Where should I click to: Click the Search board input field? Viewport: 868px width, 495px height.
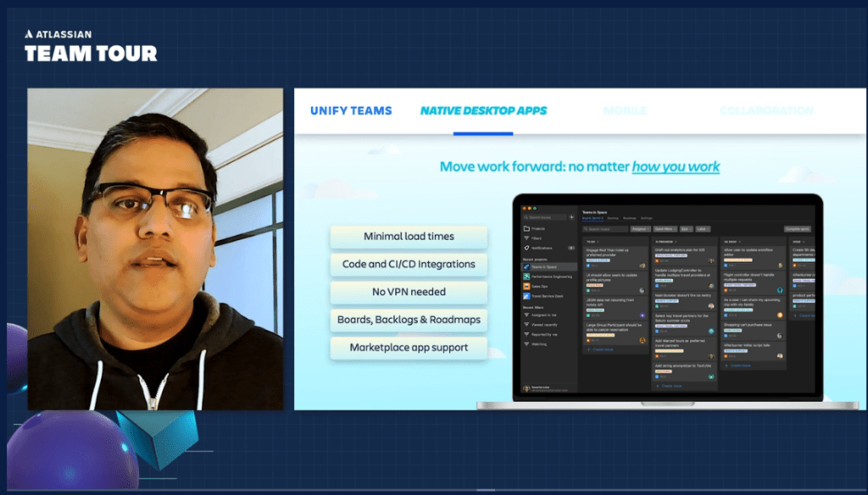(603, 229)
